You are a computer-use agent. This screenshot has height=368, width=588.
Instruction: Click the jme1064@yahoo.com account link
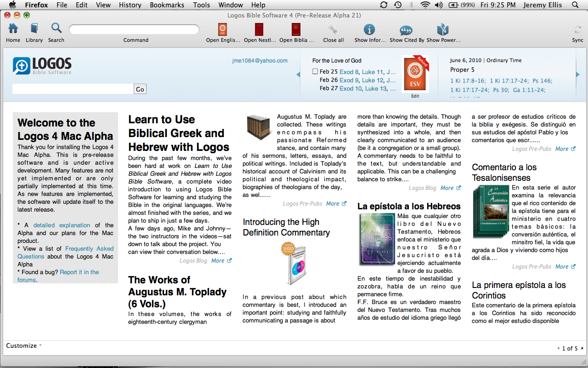[x=260, y=60]
